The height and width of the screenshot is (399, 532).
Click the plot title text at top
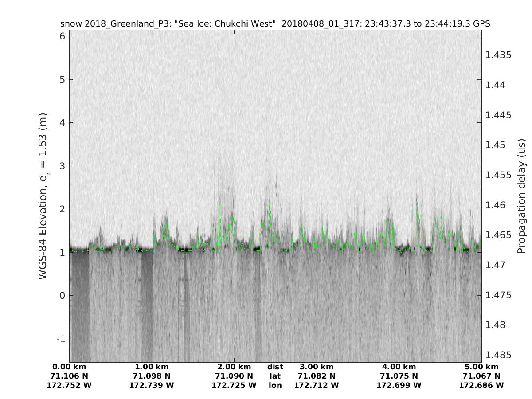tap(275, 24)
